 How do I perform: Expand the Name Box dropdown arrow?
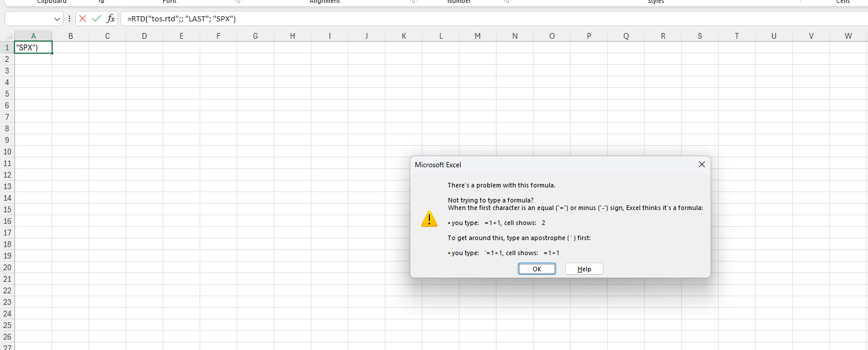[x=57, y=19]
